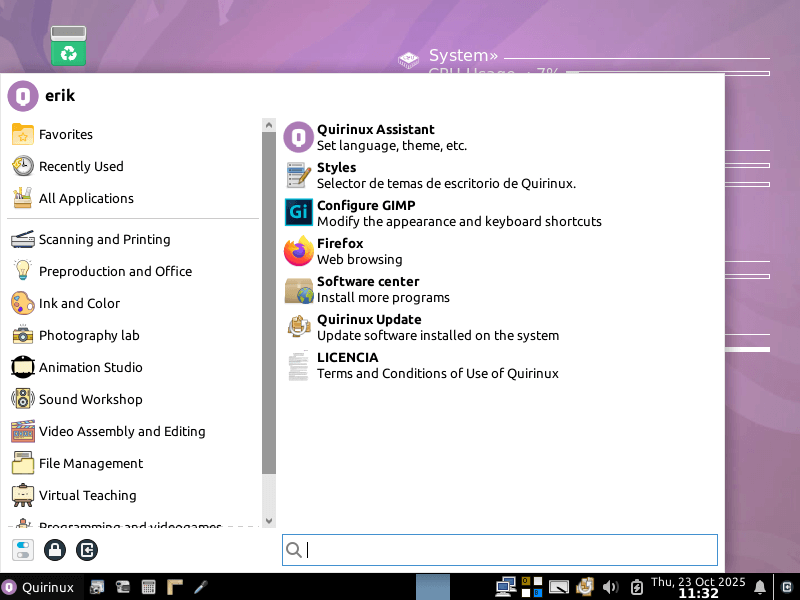Click the Quirinux menu button on taskbar
Image resolution: width=800 pixels, height=600 pixels.
point(38,587)
